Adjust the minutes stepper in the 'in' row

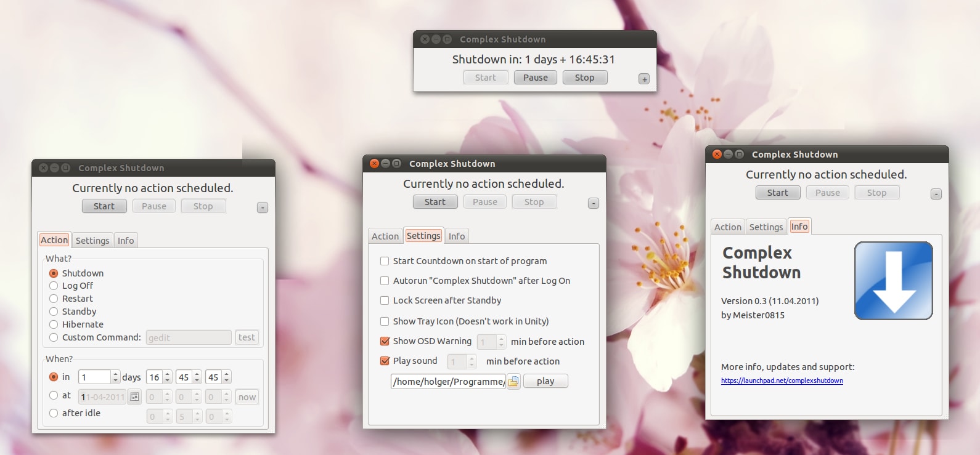[189, 377]
